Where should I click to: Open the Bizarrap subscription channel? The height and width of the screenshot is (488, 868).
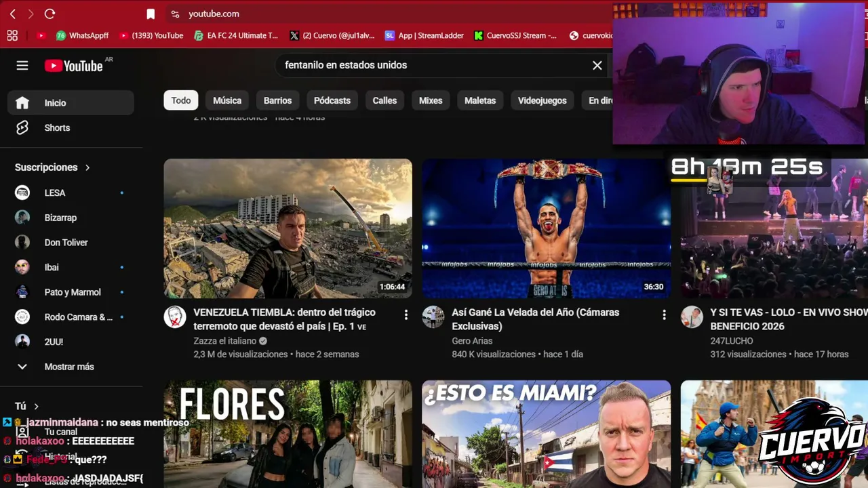point(71,218)
